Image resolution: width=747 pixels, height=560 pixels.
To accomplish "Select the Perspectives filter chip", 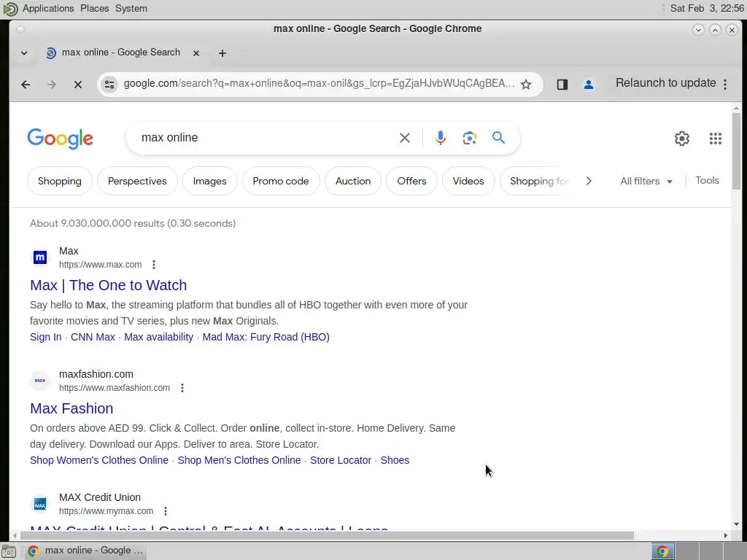I will tap(137, 182).
